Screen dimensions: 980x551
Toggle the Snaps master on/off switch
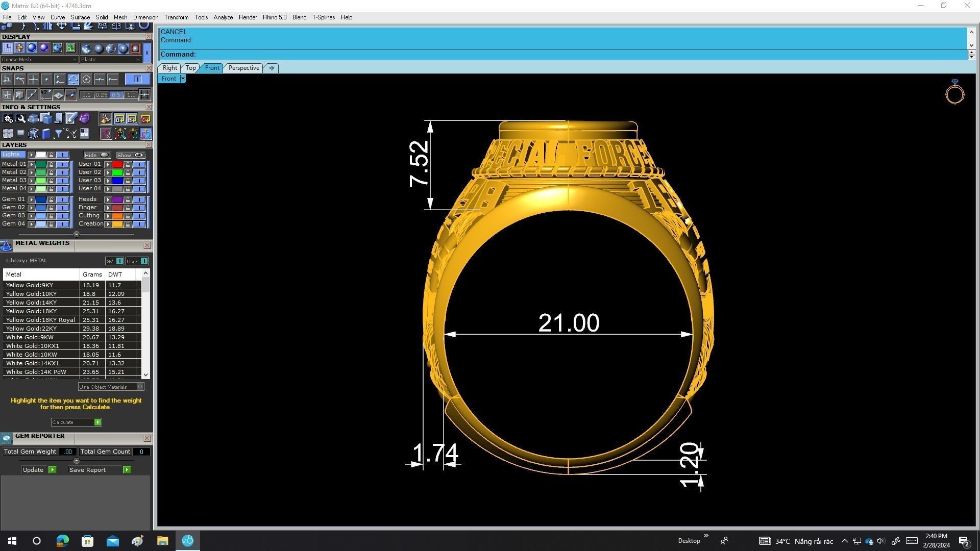(x=137, y=79)
